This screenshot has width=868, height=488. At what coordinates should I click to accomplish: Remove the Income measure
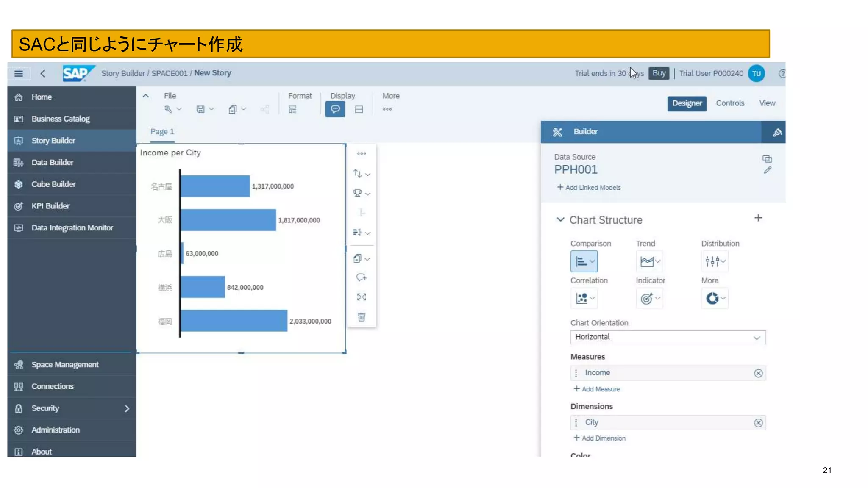click(758, 373)
